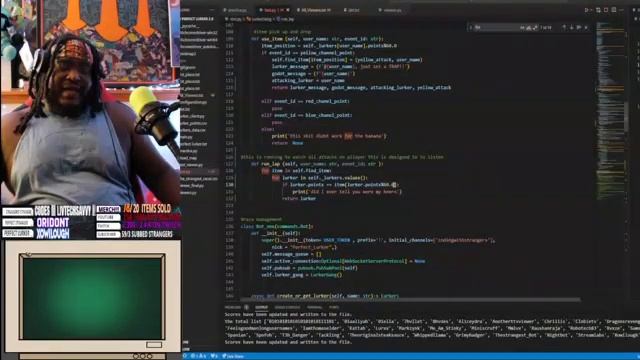The image size is (640, 360).
Task: Click the 'self.lurker_gang = LurkerGang()' line
Action: [302, 275]
